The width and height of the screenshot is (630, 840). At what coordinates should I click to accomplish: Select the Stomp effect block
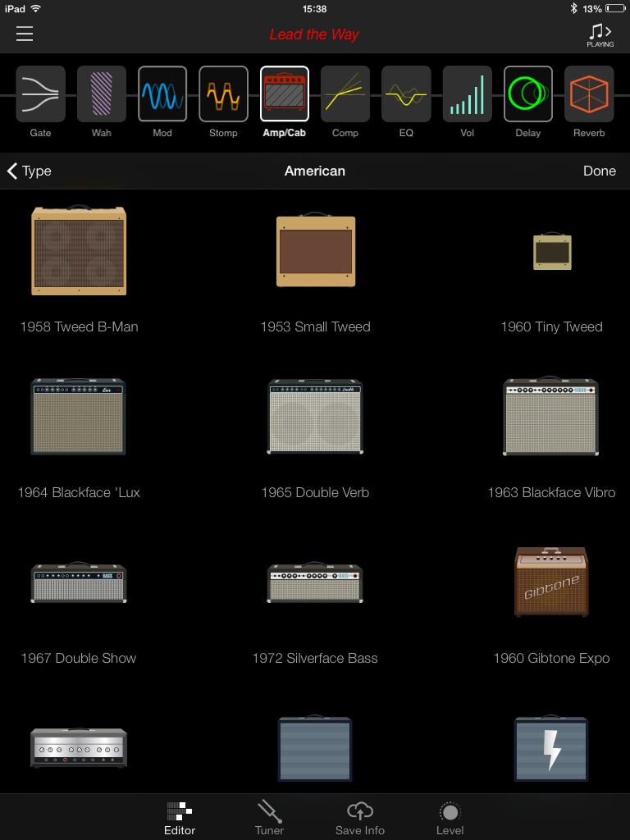click(223, 94)
